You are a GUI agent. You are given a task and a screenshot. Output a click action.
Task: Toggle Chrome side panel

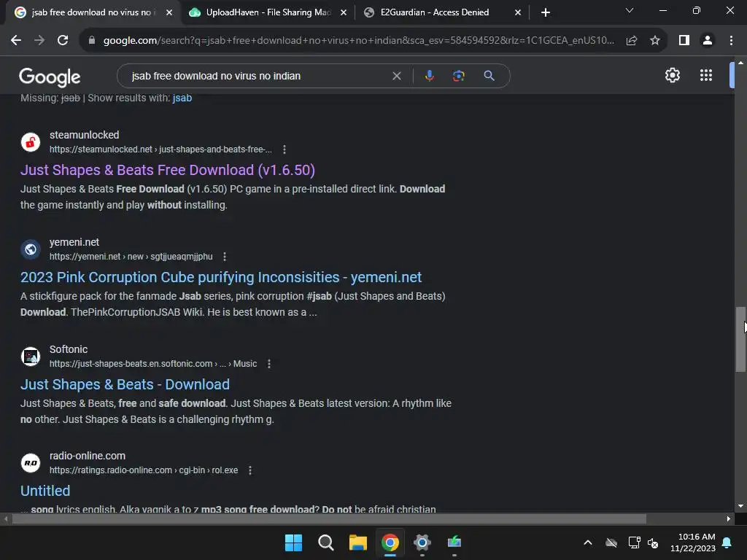point(684,41)
